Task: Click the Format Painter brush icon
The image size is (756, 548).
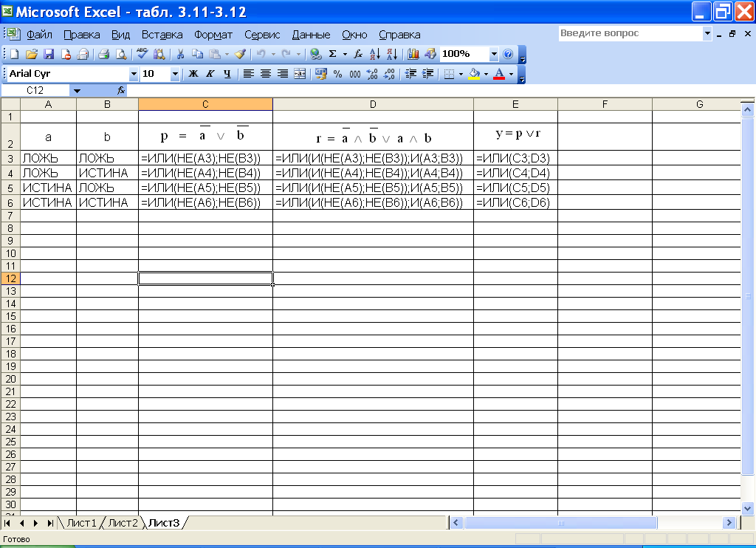Action: tap(241, 54)
